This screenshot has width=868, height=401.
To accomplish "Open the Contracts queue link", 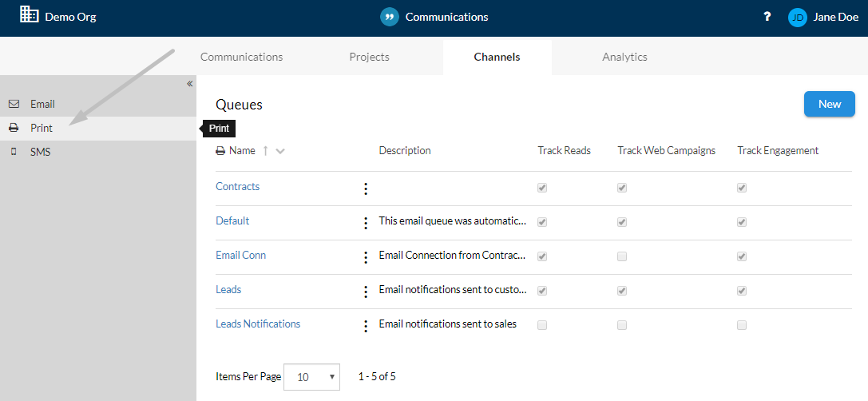I will [x=237, y=187].
